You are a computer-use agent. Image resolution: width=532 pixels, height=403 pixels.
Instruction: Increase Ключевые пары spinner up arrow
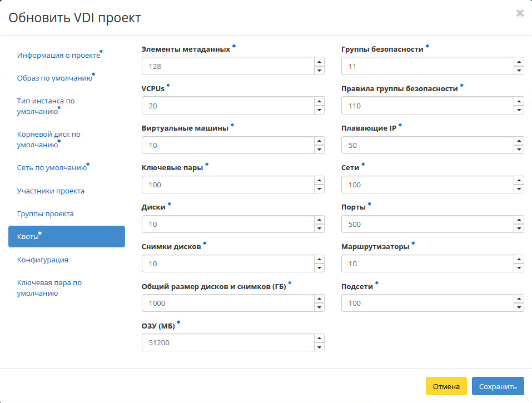[x=319, y=180]
